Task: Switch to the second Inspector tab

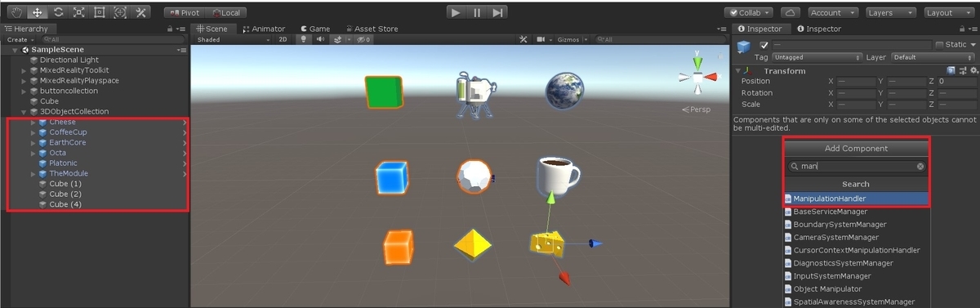Action: (x=819, y=29)
